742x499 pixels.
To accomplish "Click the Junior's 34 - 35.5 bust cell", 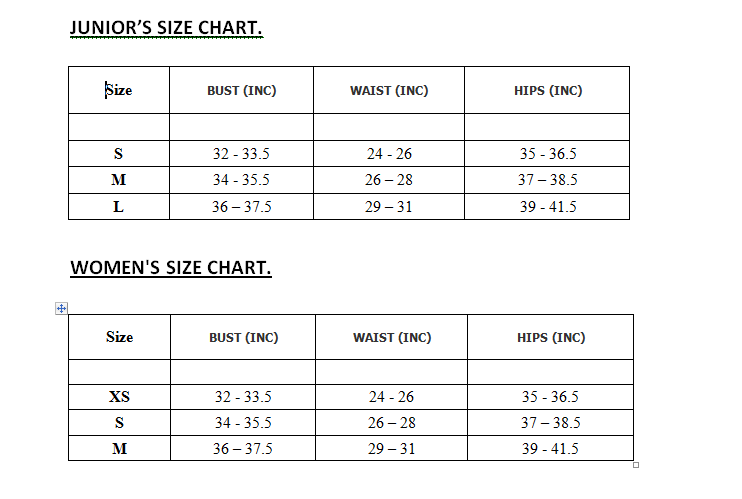I will point(241,180).
